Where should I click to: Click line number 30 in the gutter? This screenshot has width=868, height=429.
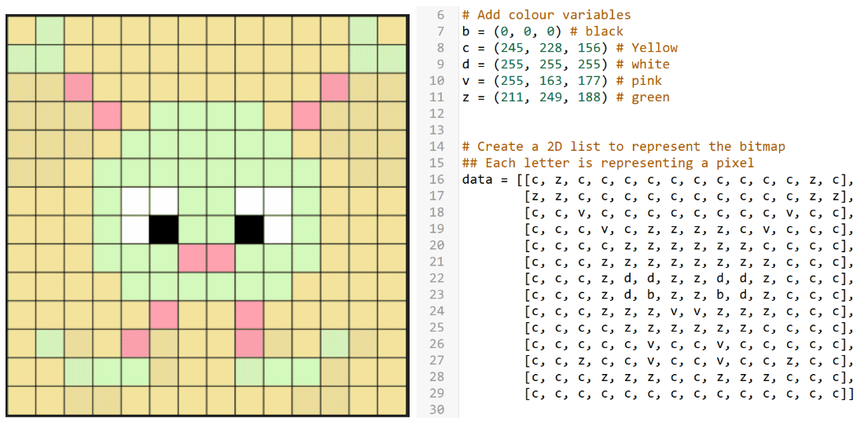pos(439,409)
